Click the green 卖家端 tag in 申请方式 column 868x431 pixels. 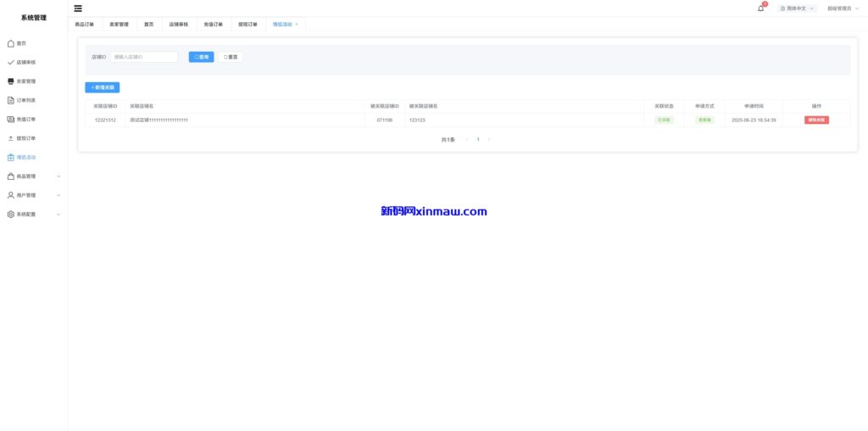[704, 120]
